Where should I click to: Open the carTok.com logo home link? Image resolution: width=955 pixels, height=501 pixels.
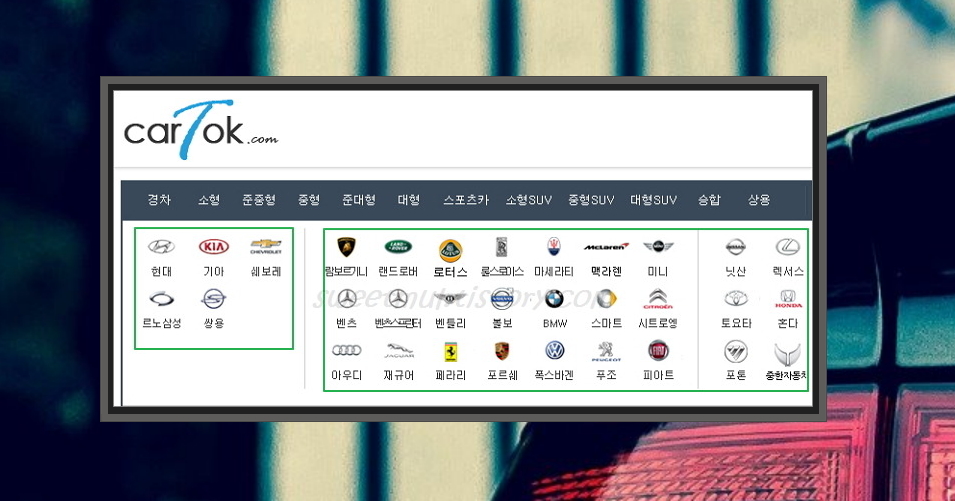click(x=200, y=130)
